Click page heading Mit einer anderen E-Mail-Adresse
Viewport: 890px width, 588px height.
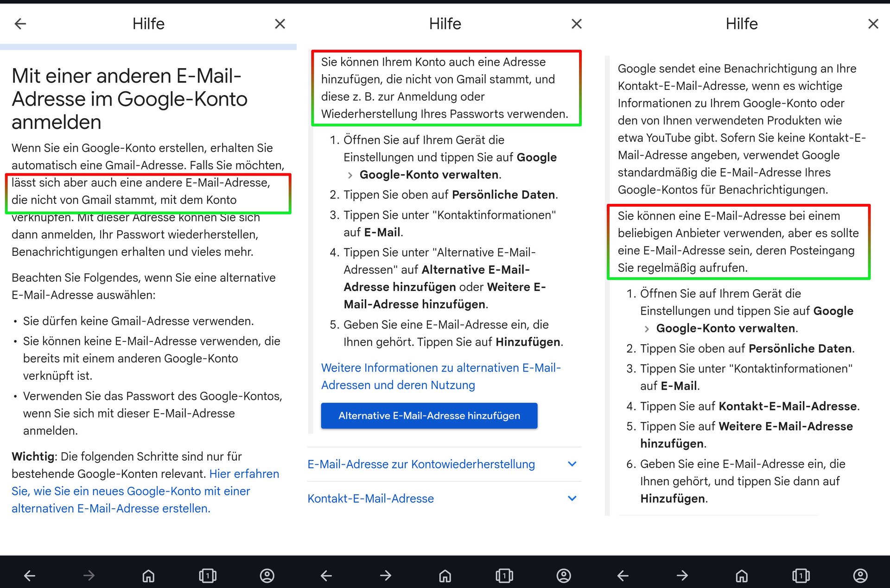point(130,99)
